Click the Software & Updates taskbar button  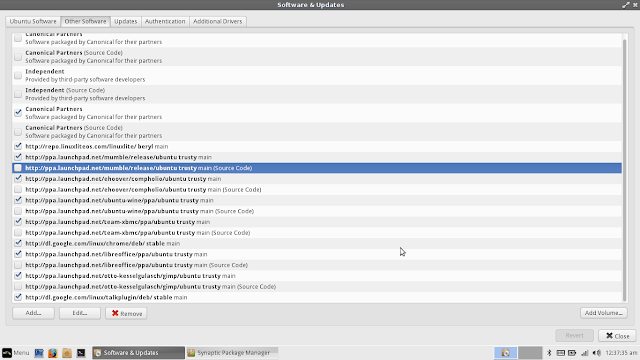(x=138, y=353)
